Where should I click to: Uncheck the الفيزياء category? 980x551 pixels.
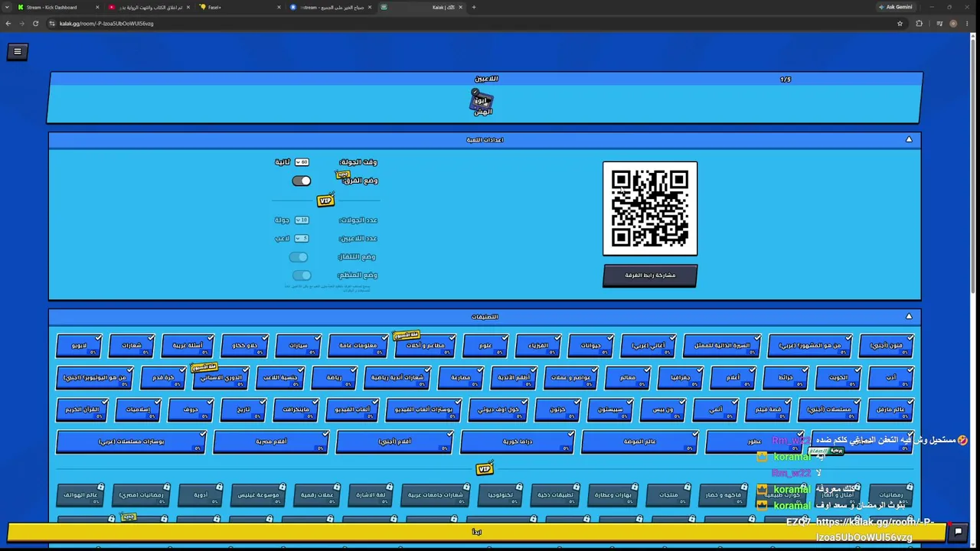tap(538, 346)
